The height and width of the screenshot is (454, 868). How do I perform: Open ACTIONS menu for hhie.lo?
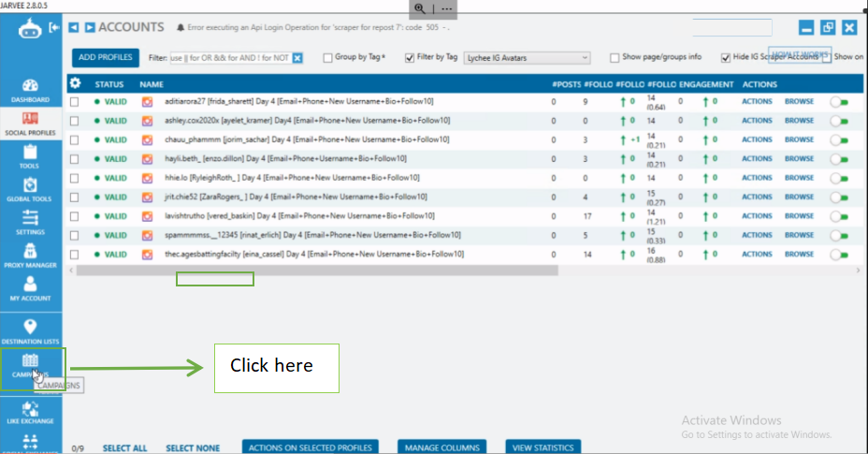757,178
